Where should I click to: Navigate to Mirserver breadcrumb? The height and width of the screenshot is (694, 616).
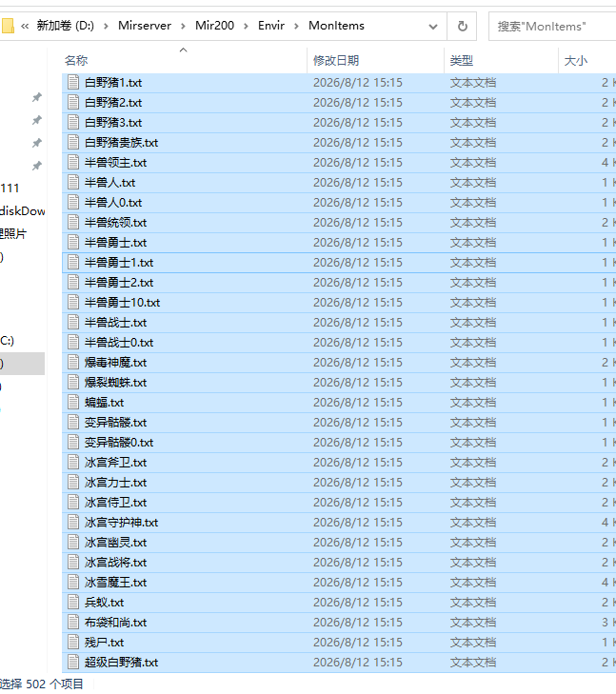[145, 26]
